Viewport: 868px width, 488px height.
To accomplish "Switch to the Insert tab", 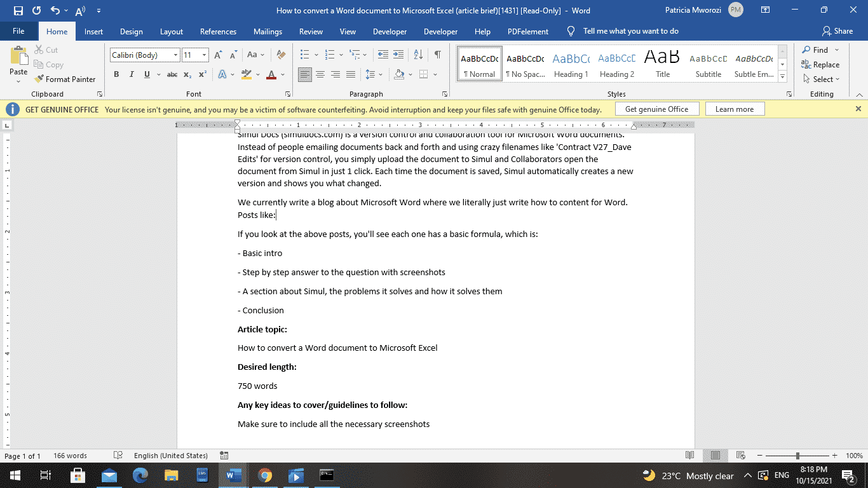I will click(93, 31).
